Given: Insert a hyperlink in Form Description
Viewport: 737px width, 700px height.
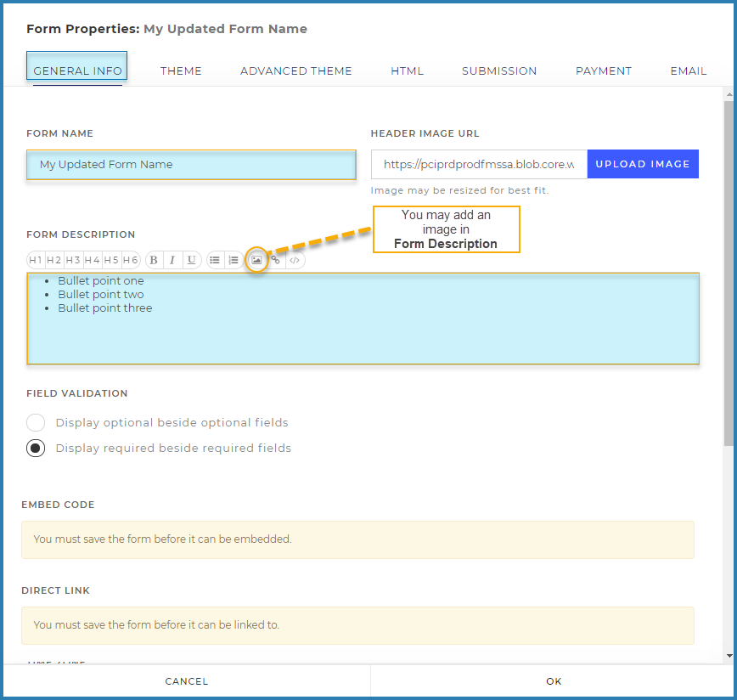Looking at the screenshot, I should click(276, 260).
